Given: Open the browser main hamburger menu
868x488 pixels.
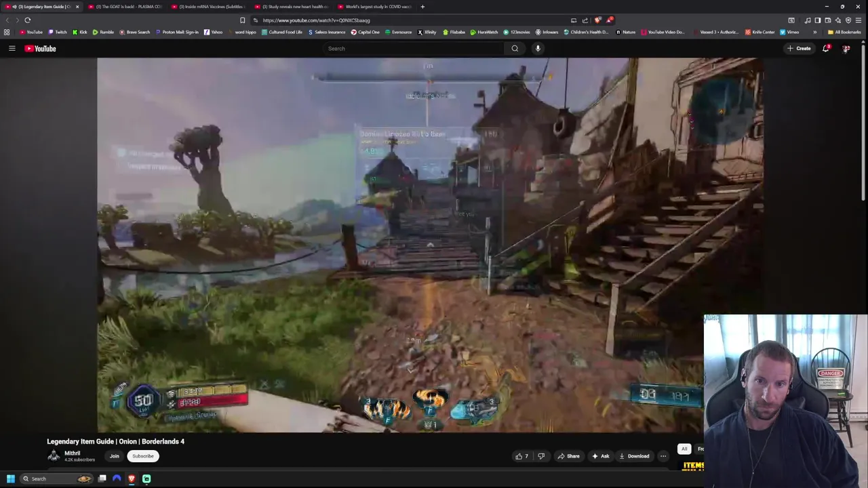Looking at the screenshot, I should [x=859, y=20].
